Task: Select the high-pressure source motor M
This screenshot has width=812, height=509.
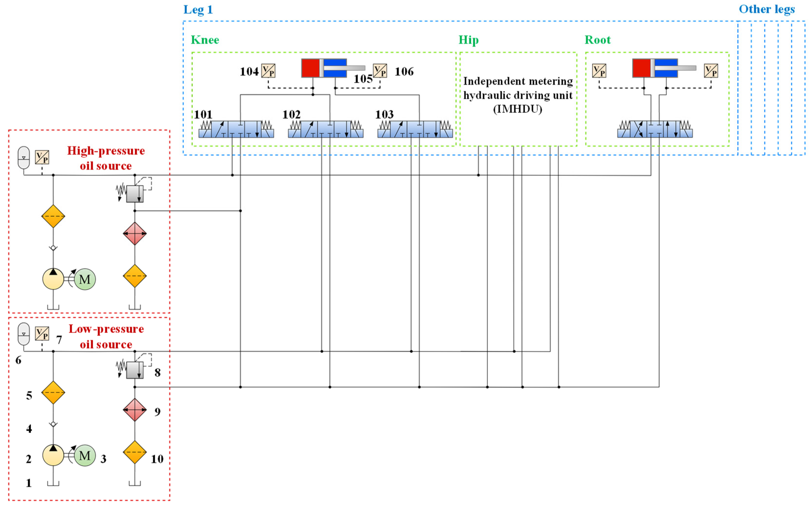Action: pos(85,279)
